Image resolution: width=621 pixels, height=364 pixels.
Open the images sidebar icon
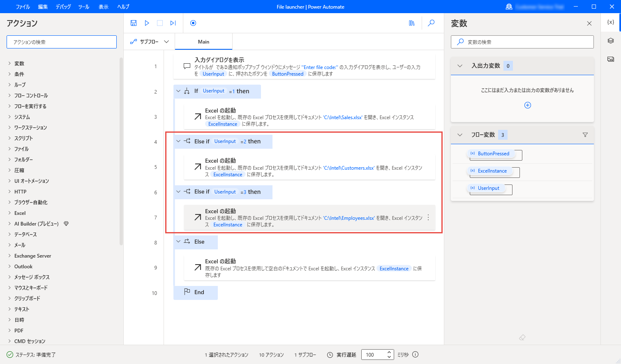pyautogui.click(x=611, y=59)
